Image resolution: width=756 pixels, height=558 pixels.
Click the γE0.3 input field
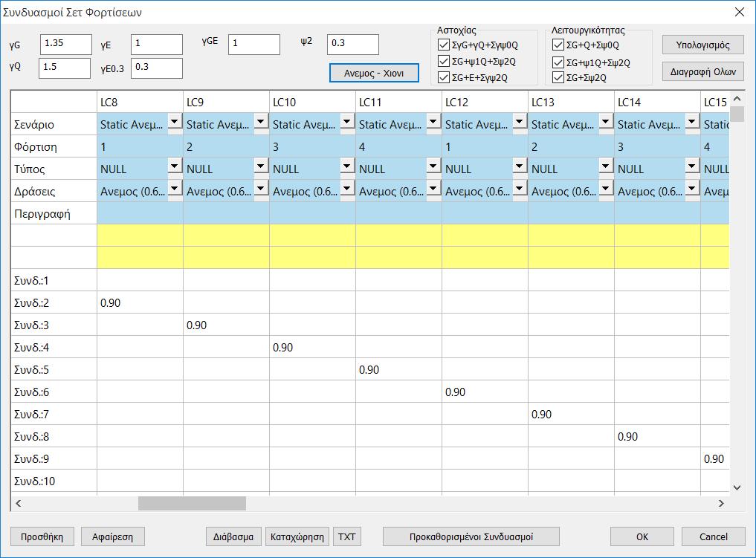(x=157, y=68)
